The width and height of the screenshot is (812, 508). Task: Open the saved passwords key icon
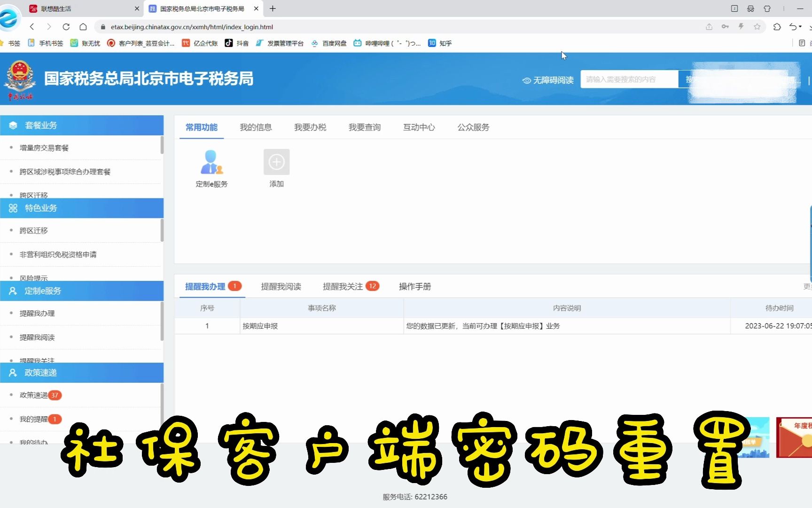coord(725,27)
